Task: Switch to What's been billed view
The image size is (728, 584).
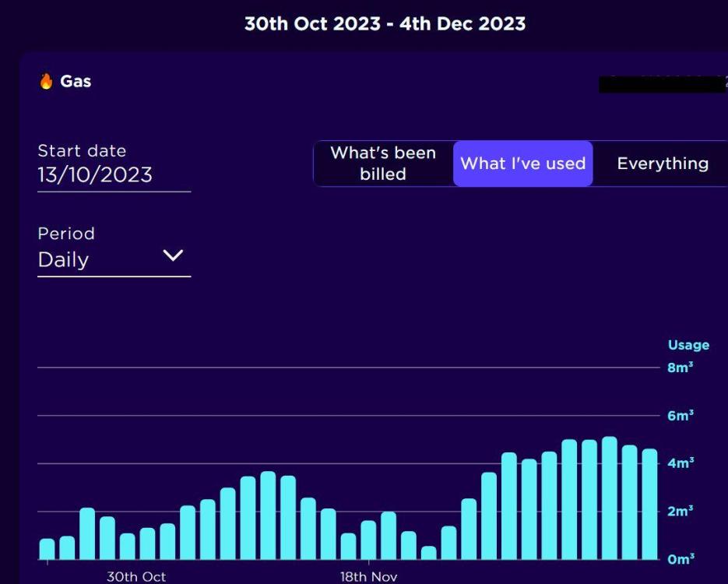Action: (x=383, y=164)
